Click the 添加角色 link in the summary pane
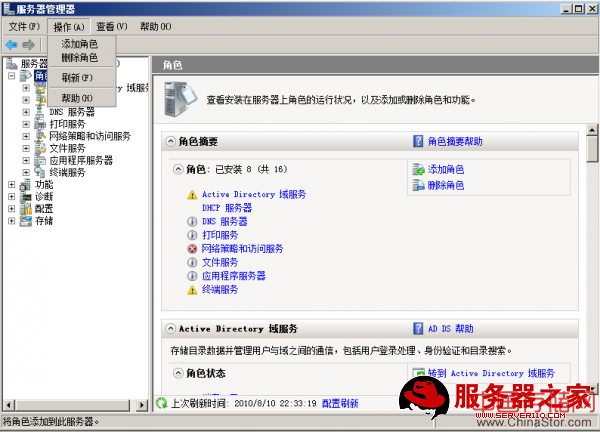Image resolution: width=600 pixels, height=432 pixels. (x=445, y=170)
